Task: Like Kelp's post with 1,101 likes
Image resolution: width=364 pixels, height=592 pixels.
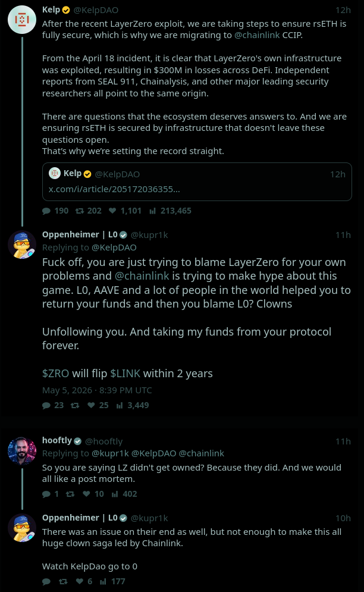Action: (x=112, y=211)
